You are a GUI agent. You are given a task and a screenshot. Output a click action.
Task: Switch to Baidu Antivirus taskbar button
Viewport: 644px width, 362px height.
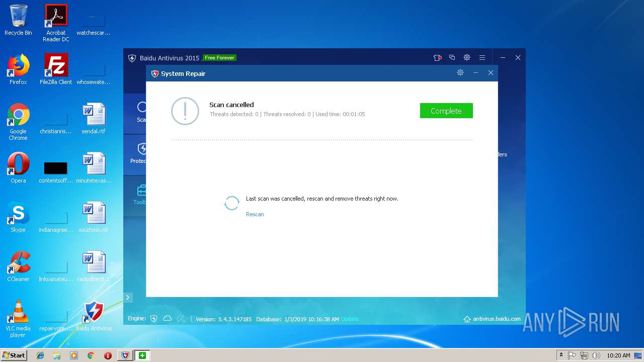125,355
